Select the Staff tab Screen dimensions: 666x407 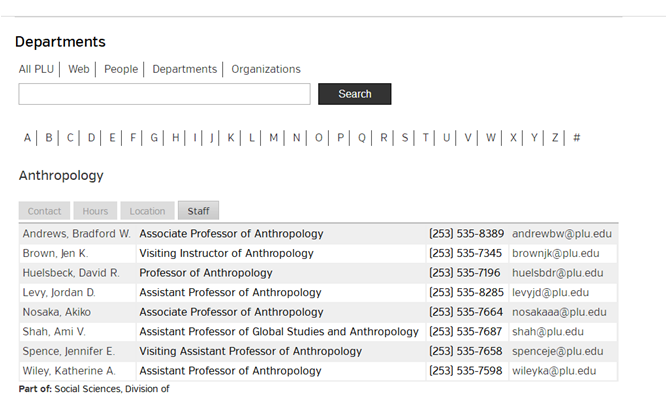click(x=198, y=211)
